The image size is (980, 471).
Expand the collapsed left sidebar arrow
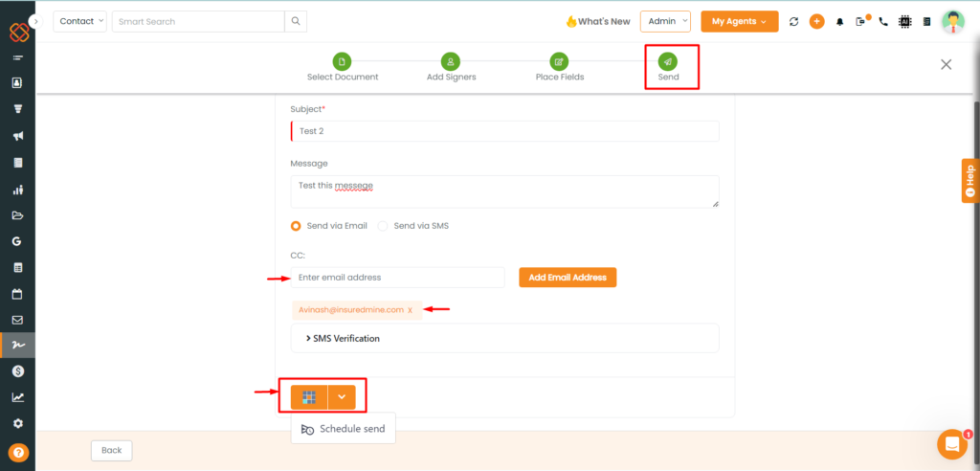tap(36, 21)
